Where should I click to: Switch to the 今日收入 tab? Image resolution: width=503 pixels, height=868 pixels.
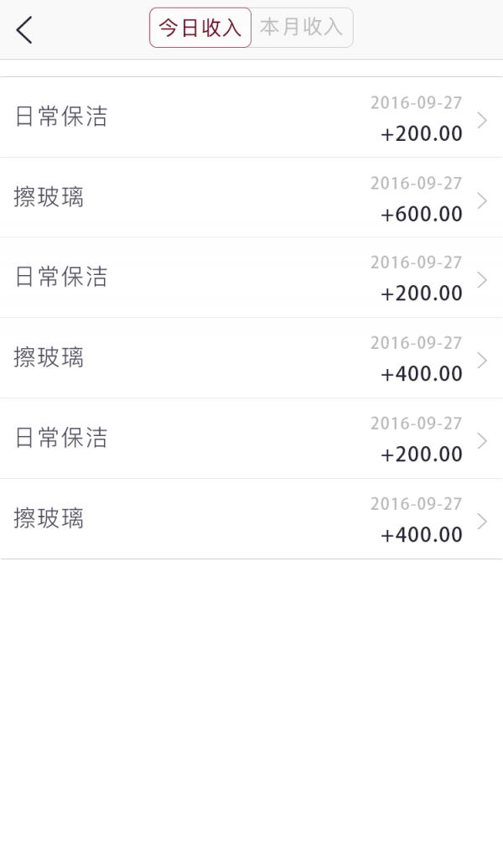pyautogui.click(x=200, y=28)
